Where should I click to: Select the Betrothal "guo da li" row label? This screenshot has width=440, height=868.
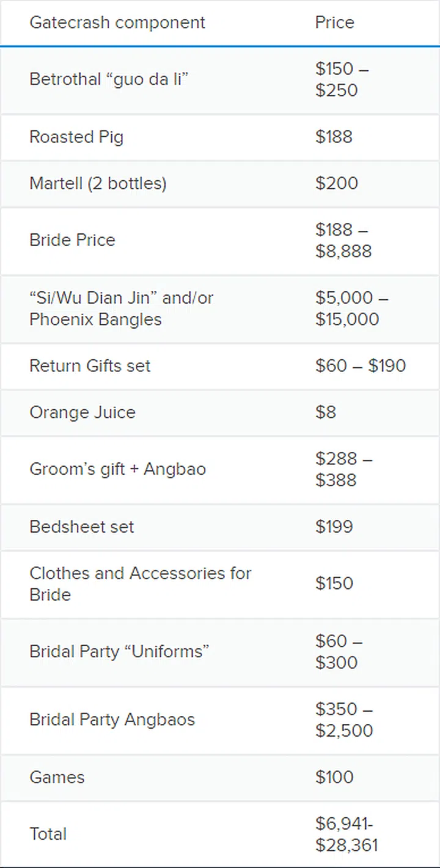tap(108, 79)
